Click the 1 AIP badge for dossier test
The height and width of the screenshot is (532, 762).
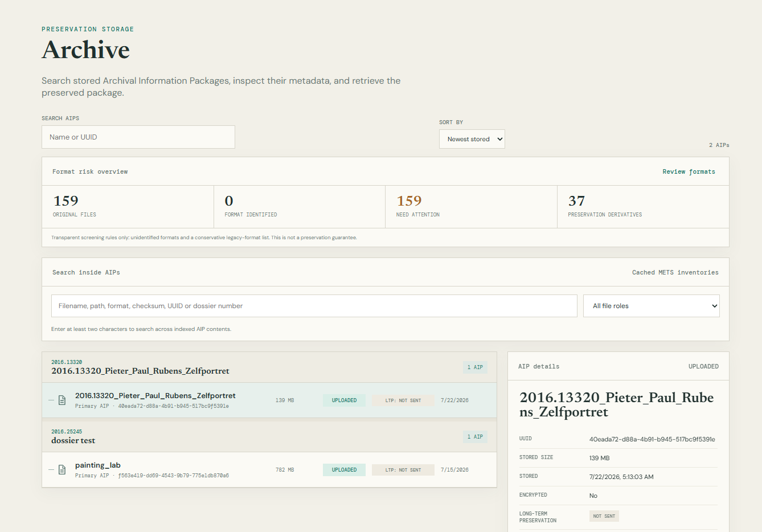tap(475, 437)
